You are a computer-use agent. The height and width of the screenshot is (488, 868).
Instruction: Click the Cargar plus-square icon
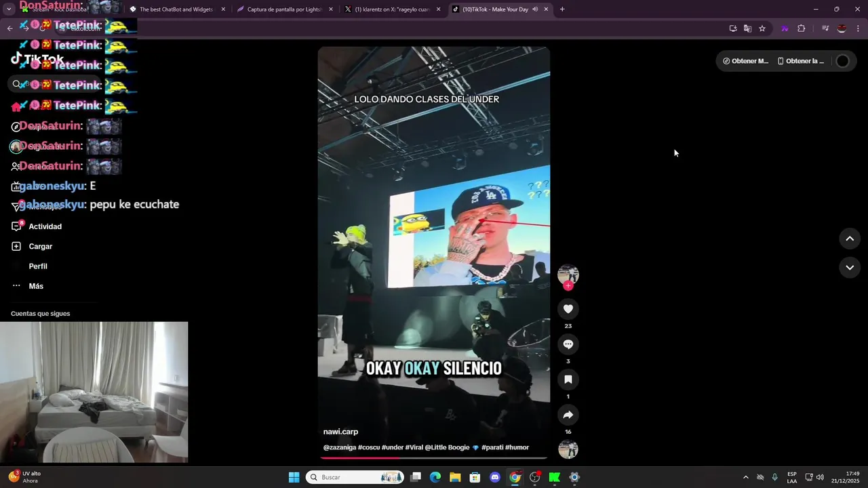click(x=16, y=246)
